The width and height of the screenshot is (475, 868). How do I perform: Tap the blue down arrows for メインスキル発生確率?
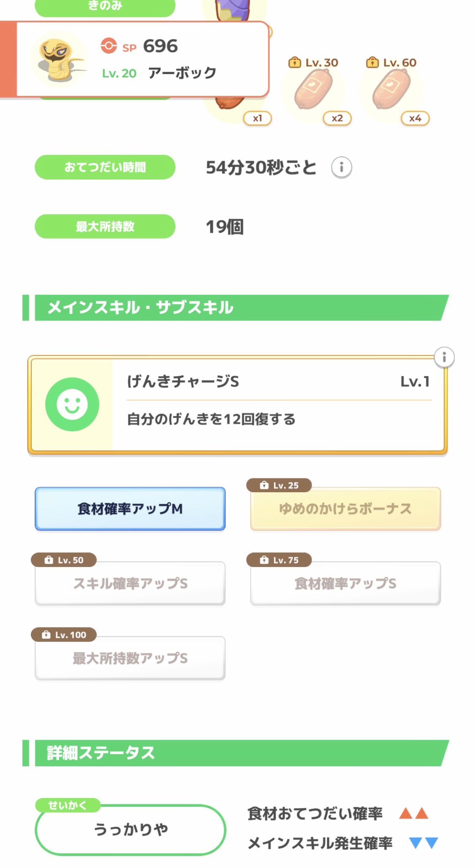pyautogui.click(x=423, y=843)
